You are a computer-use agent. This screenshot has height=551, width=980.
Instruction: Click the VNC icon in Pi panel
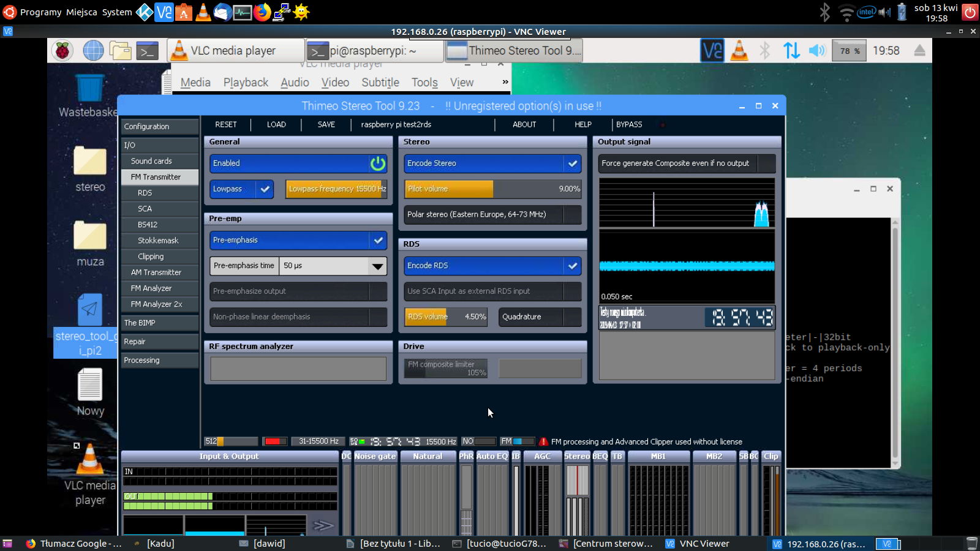tap(712, 51)
